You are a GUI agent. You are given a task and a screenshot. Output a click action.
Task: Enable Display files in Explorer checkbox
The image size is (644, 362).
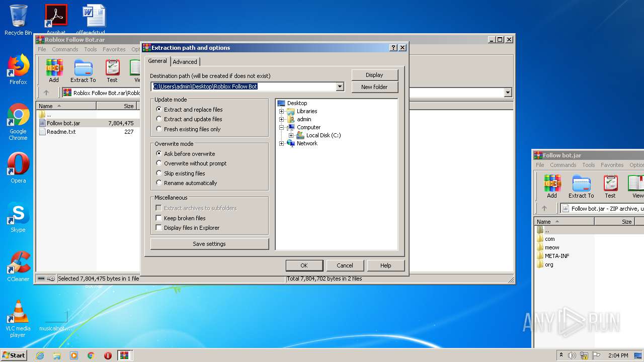coord(159,228)
